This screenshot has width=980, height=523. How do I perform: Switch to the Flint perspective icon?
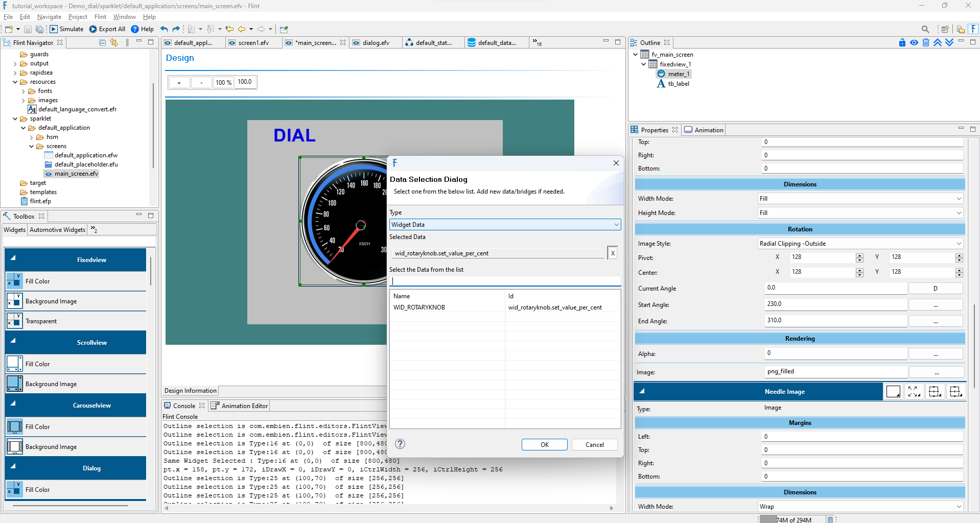973,29
